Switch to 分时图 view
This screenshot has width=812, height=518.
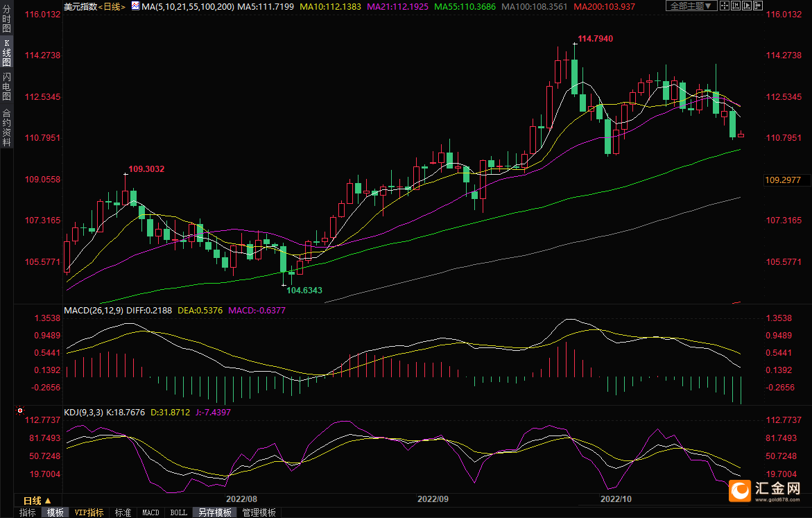[6, 19]
